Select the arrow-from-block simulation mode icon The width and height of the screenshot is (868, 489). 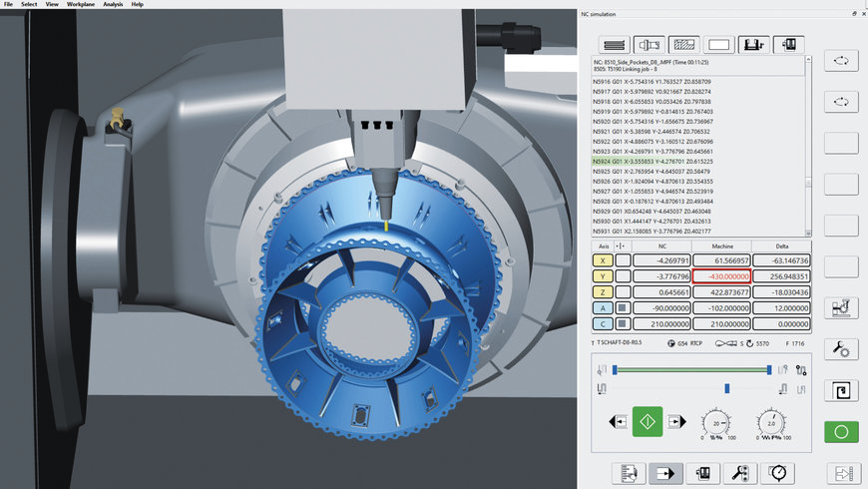pos(665,473)
